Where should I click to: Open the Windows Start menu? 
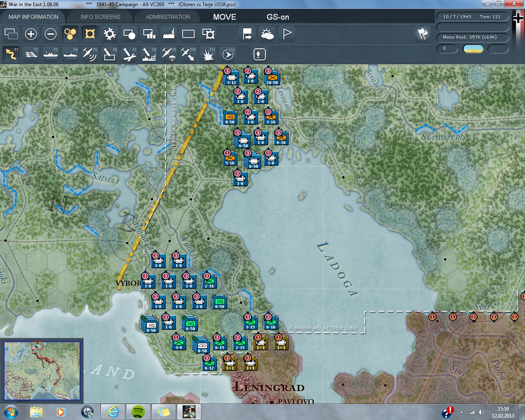pyautogui.click(x=11, y=412)
